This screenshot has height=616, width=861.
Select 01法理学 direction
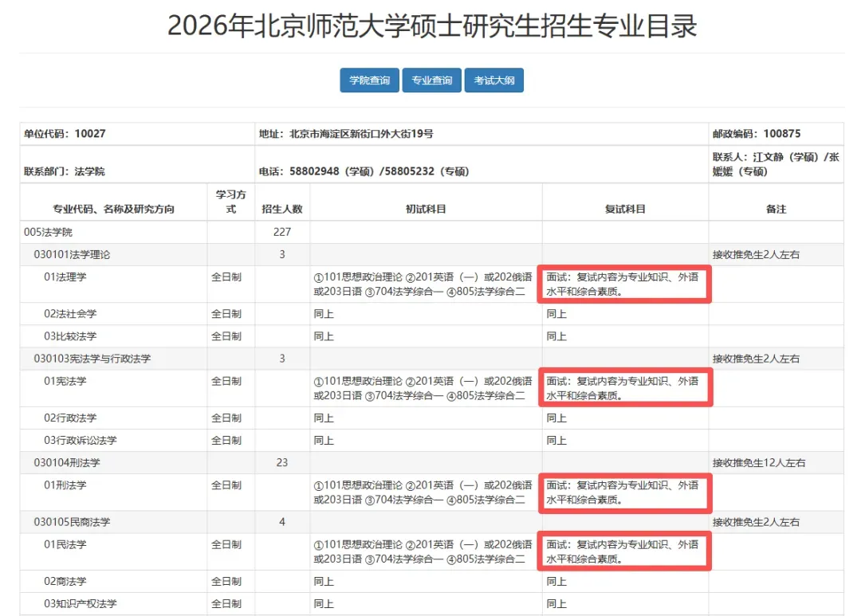coord(65,277)
